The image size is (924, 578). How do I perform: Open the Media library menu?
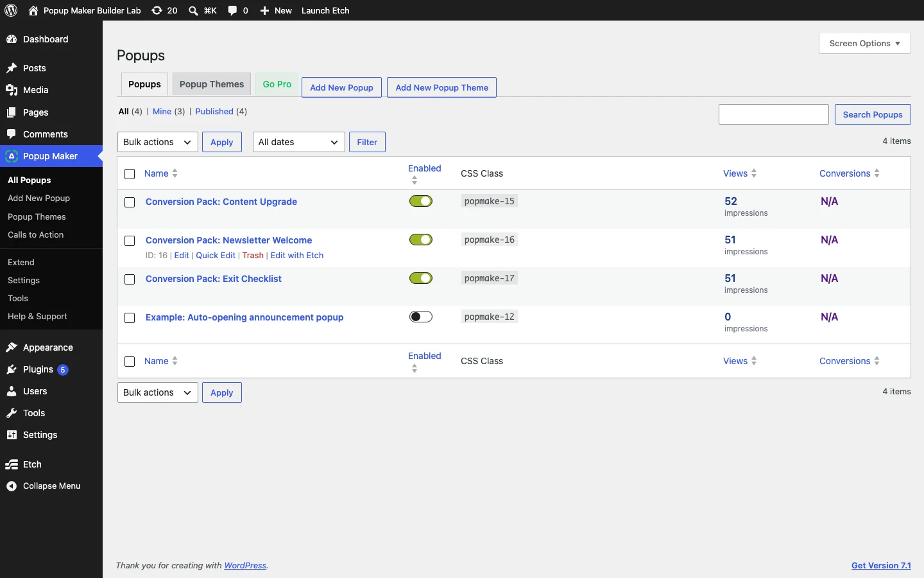[51, 90]
